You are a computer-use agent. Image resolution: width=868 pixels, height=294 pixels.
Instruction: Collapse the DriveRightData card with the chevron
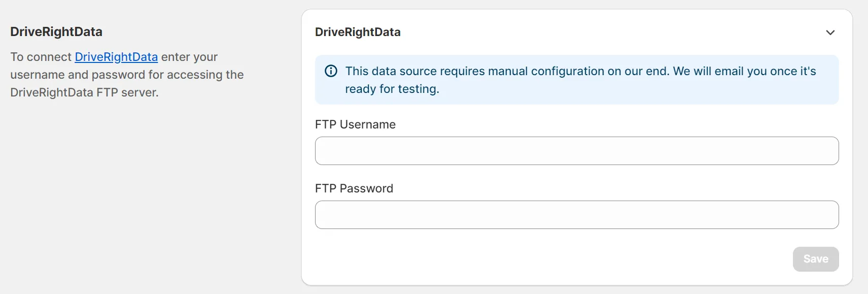pyautogui.click(x=830, y=32)
